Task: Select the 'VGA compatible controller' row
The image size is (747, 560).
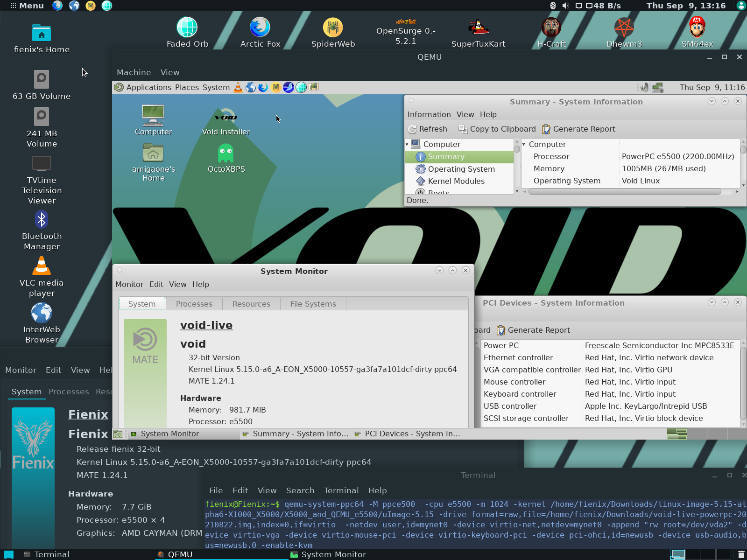Action: click(x=610, y=370)
